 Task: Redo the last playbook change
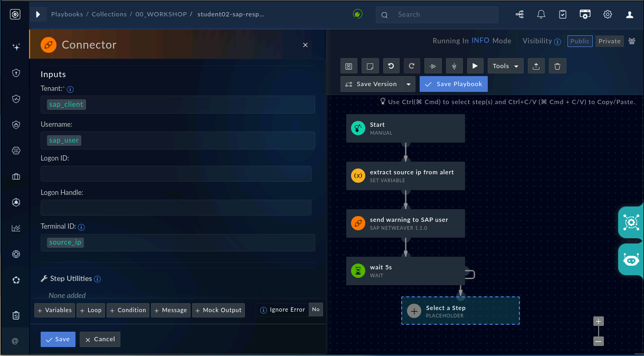tap(412, 66)
